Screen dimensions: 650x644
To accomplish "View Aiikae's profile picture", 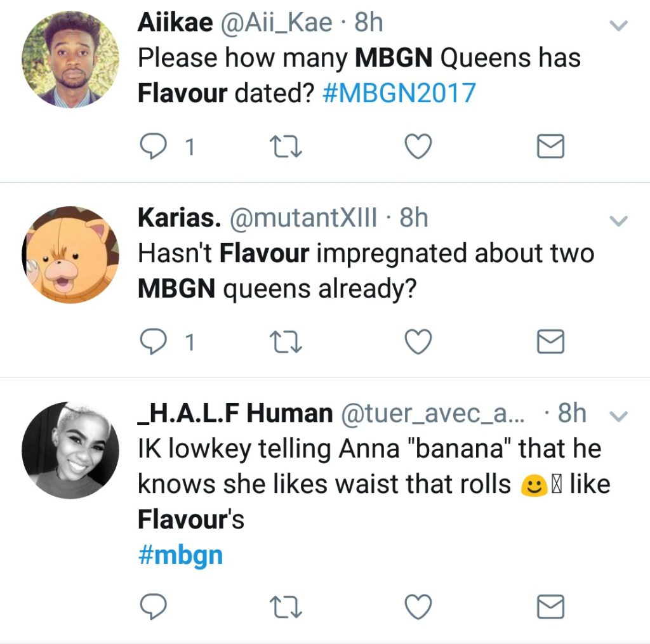I will click(70, 59).
